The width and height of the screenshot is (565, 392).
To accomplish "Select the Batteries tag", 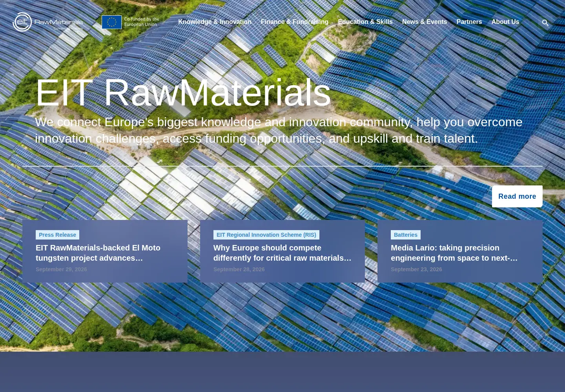I will [406, 235].
